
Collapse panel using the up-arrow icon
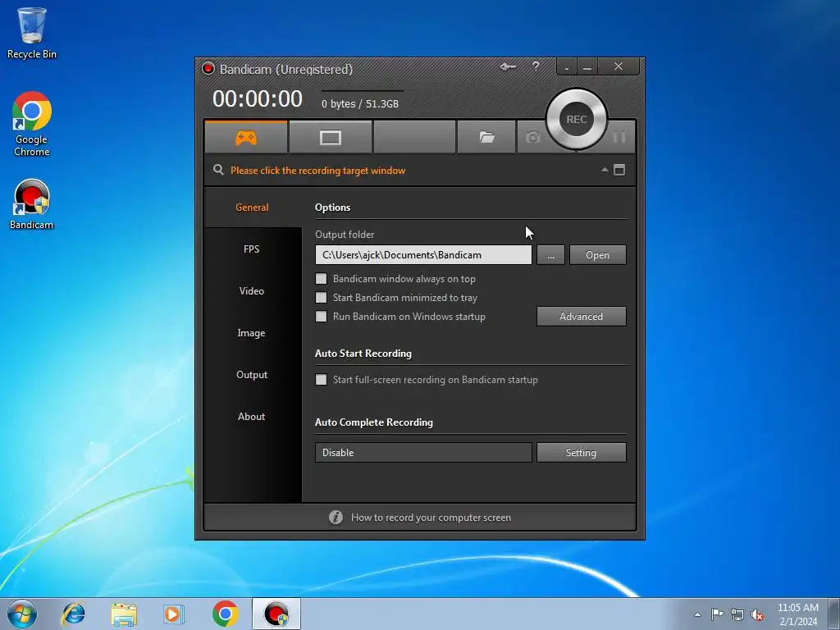point(605,169)
